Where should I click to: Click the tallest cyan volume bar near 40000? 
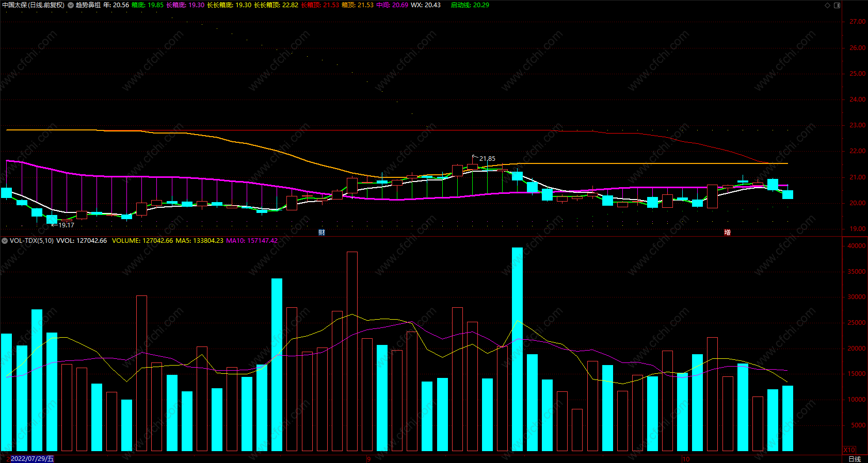coord(517,350)
